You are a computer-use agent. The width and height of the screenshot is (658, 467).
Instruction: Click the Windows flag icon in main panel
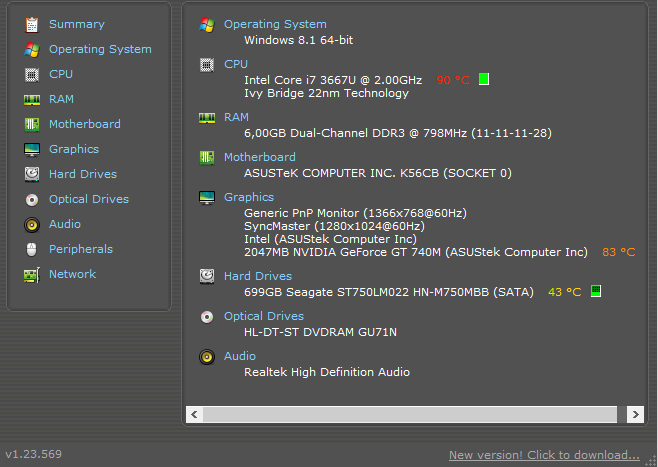pyautogui.click(x=207, y=25)
